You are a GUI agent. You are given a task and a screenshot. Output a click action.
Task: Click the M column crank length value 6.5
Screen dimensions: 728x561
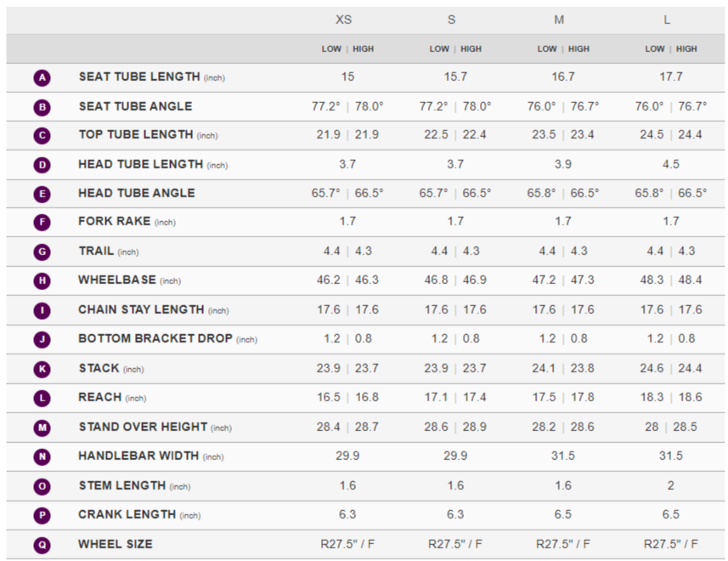point(562,515)
